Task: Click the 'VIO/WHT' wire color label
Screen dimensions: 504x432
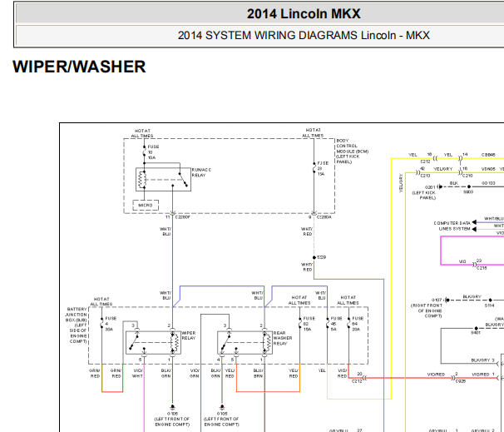Action: 138,373
